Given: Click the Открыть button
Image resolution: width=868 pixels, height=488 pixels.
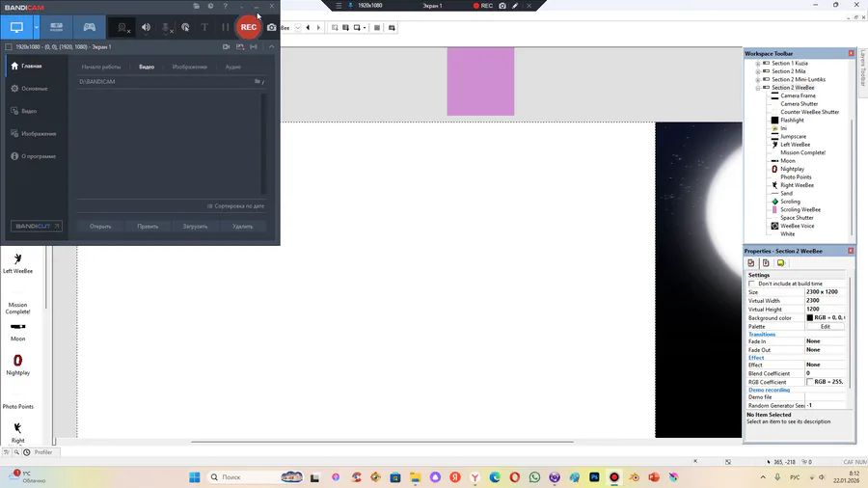Looking at the screenshot, I should pyautogui.click(x=100, y=227).
